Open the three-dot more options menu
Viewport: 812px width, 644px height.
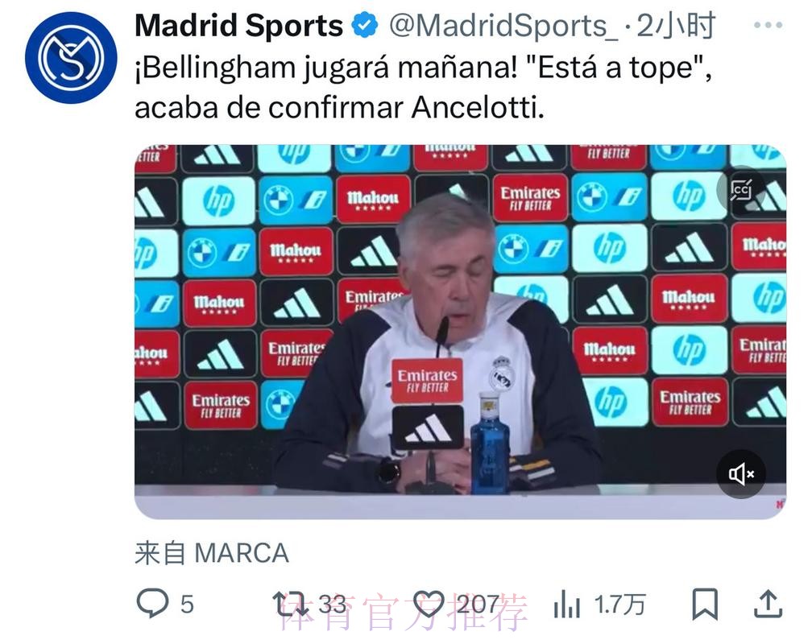coord(768,25)
